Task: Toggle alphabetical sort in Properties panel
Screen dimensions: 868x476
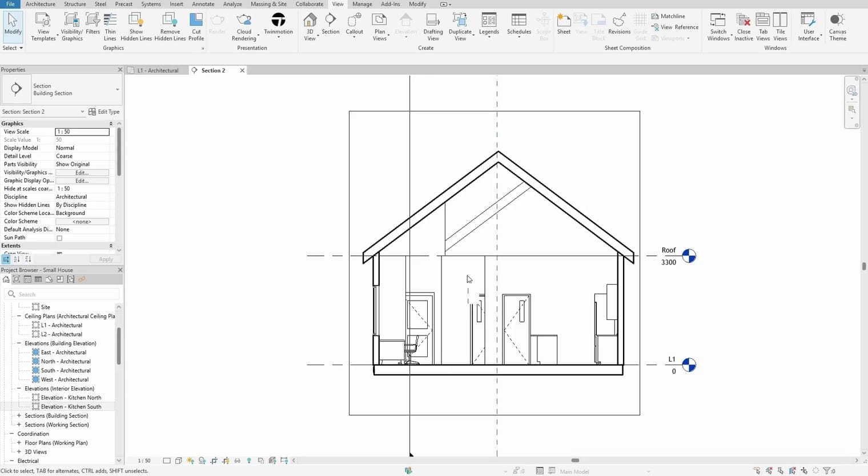Action: pos(17,259)
